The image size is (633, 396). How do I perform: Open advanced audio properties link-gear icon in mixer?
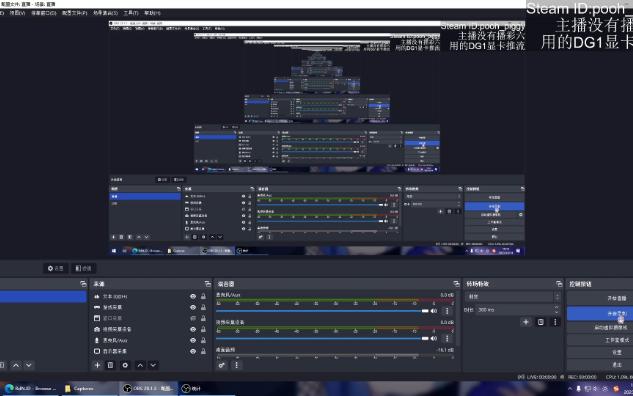coord(222,365)
